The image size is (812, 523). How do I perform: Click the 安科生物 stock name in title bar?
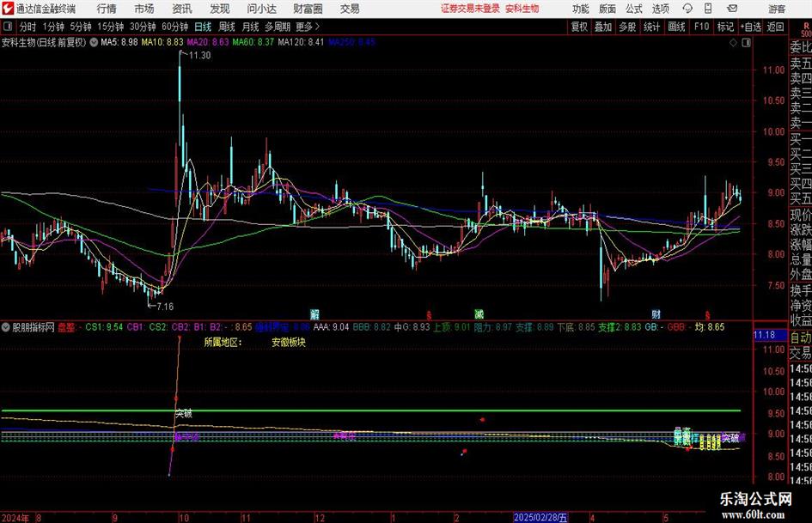pyautogui.click(x=522, y=9)
